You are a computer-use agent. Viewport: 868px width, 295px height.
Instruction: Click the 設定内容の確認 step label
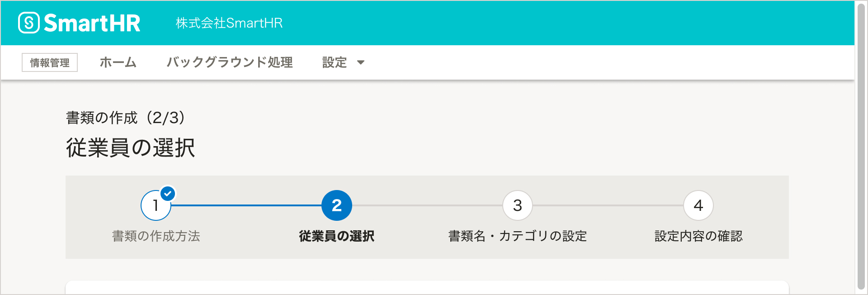698,236
